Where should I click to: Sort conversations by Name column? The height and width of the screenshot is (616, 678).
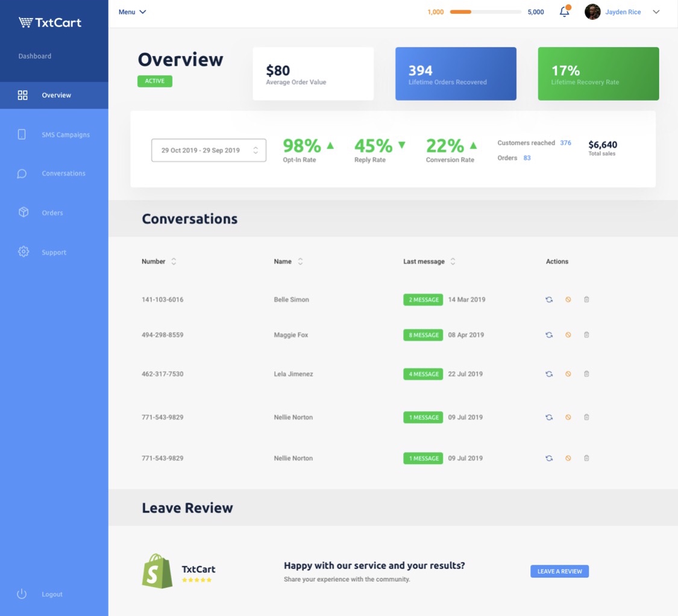point(300,261)
